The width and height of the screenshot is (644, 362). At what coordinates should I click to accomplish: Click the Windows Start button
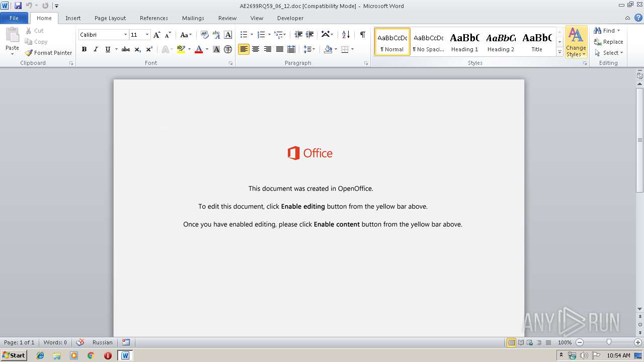tap(14, 355)
